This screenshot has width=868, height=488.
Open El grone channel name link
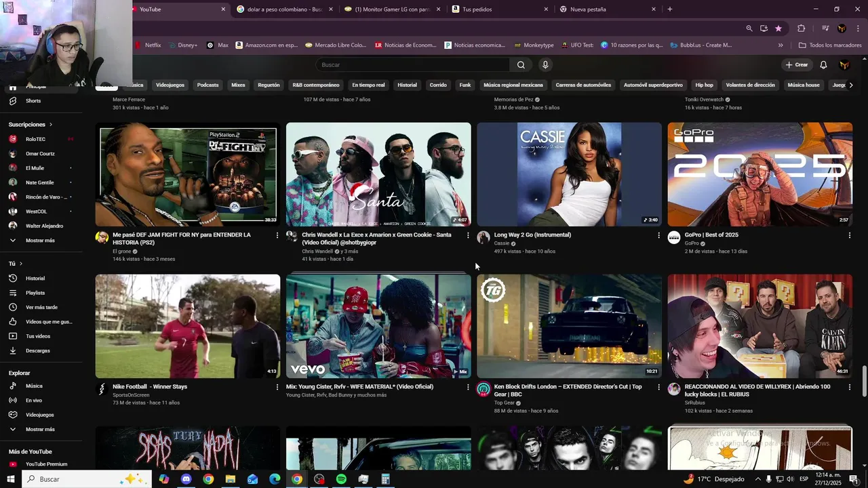122,251
